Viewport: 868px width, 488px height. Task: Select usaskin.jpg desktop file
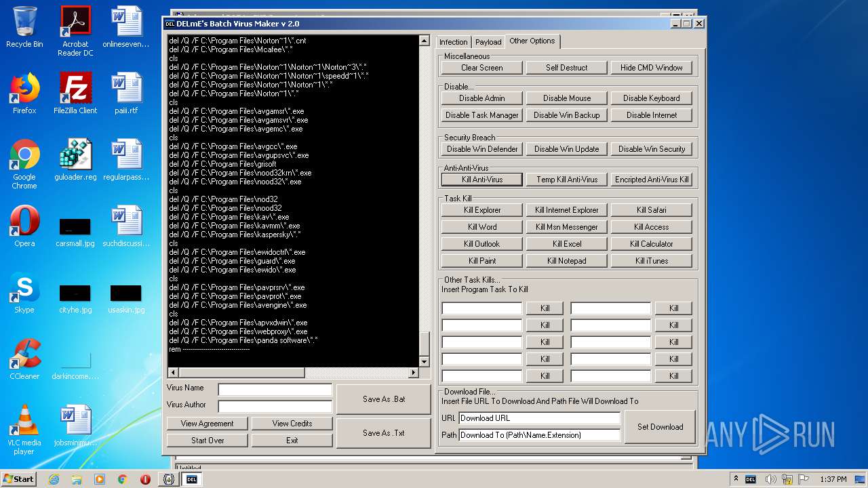click(126, 298)
